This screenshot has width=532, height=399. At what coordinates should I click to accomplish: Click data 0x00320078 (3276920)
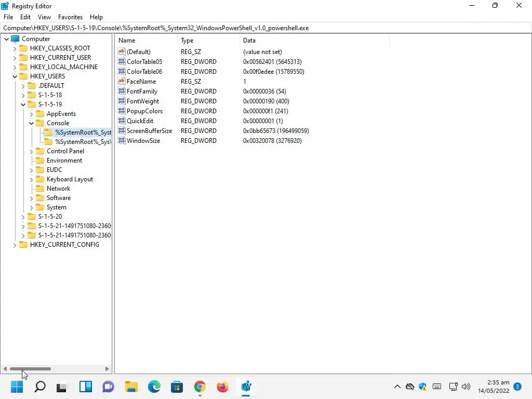point(272,140)
